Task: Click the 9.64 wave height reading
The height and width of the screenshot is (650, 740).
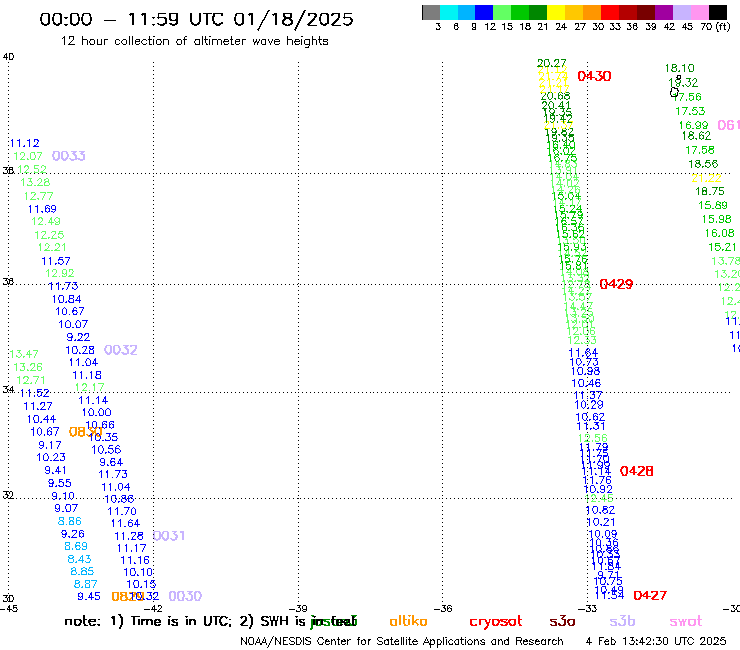Action: click(111, 462)
